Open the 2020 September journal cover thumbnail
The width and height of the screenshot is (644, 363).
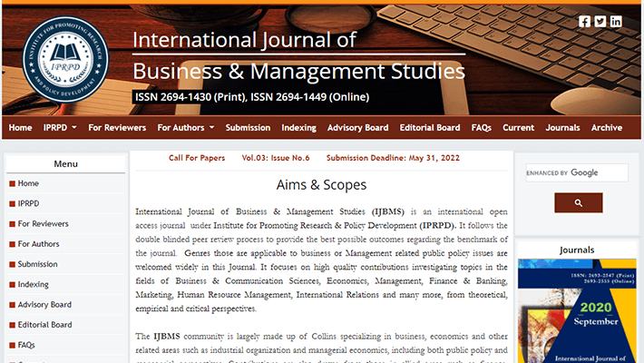point(577,310)
